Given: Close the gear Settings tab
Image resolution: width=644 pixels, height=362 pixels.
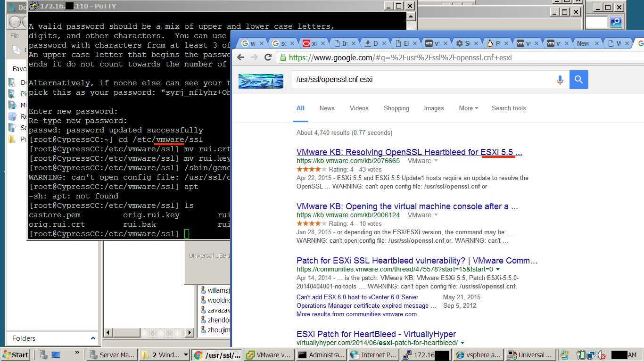Looking at the screenshot, I should [476, 43].
